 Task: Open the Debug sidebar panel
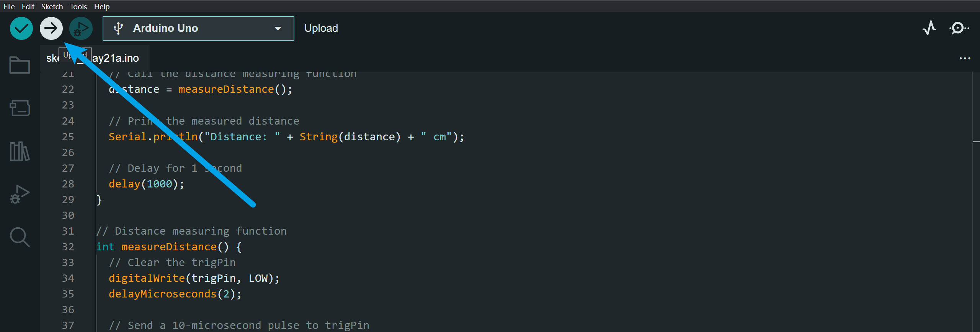(20, 194)
